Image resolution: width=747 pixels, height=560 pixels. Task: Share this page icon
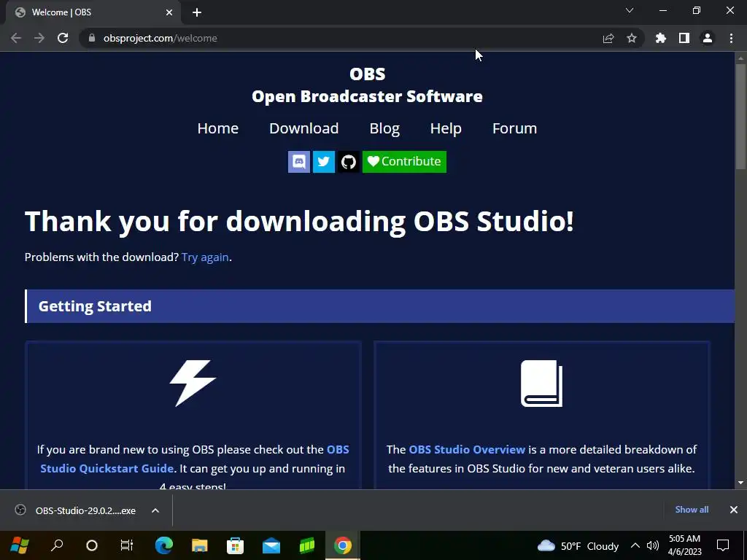click(x=608, y=38)
